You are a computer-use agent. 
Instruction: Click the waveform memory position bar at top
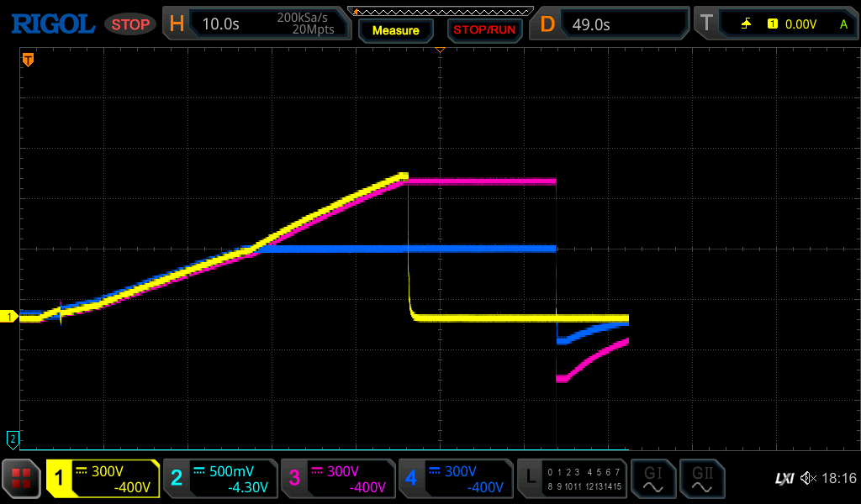point(440,11)
